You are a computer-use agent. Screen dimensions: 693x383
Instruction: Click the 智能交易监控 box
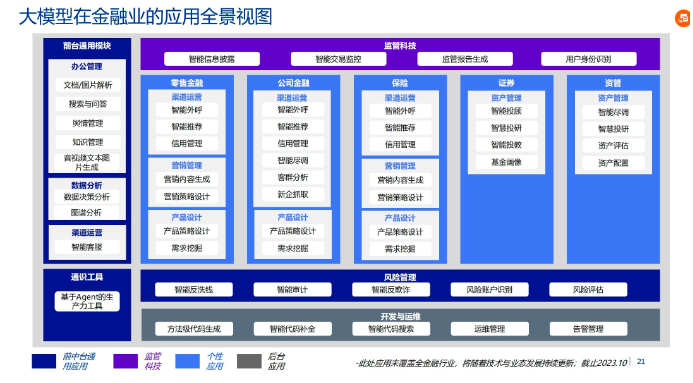(x=339, y=59)
